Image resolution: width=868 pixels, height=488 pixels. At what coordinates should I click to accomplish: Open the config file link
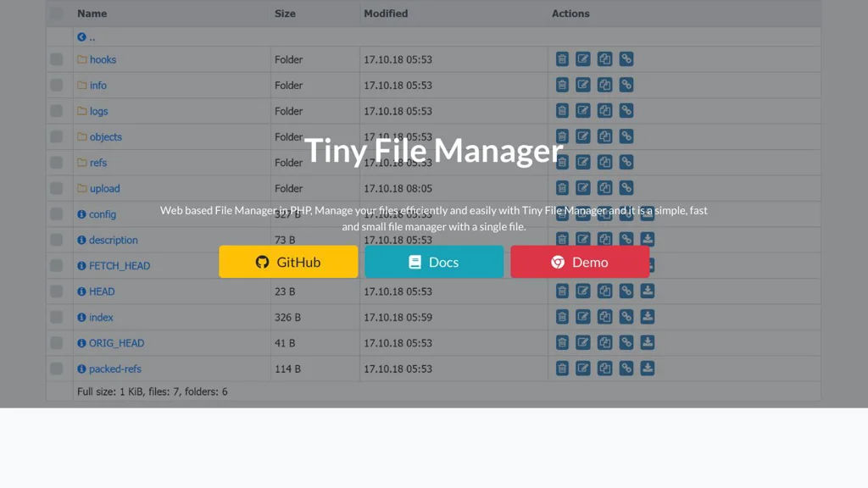pyautogui.click(x=103, y=214)
